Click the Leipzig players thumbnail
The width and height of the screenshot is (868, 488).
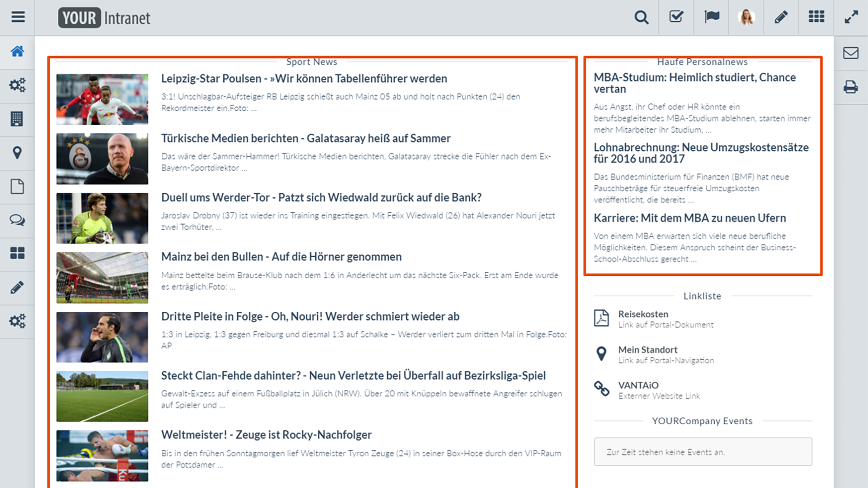pos(102,99)
